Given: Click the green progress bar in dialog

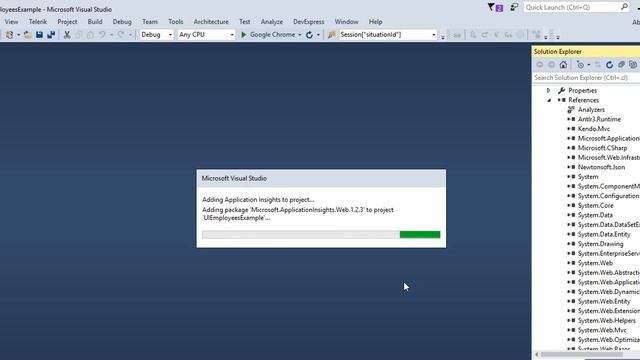Looking at the screenshot, I should pos(420,234).
